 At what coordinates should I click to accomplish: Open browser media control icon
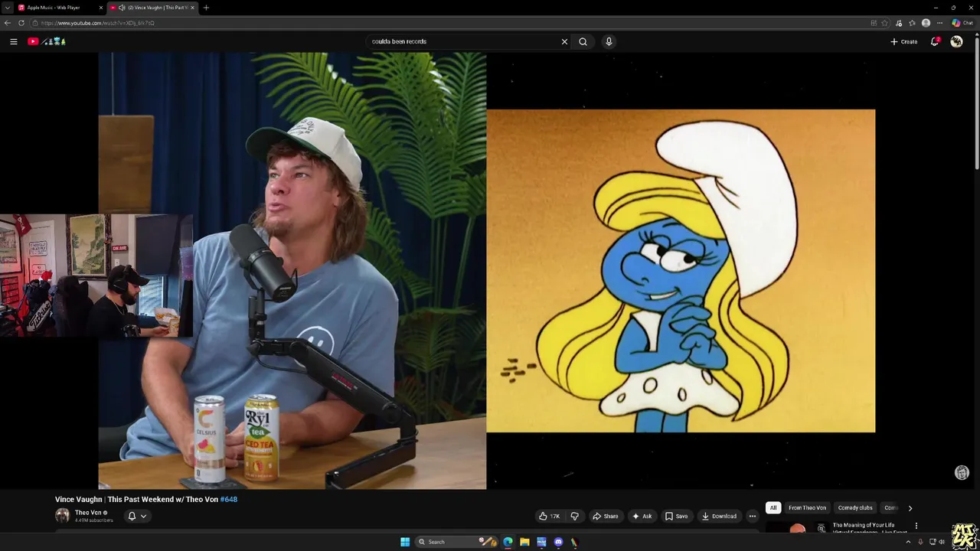899,23
